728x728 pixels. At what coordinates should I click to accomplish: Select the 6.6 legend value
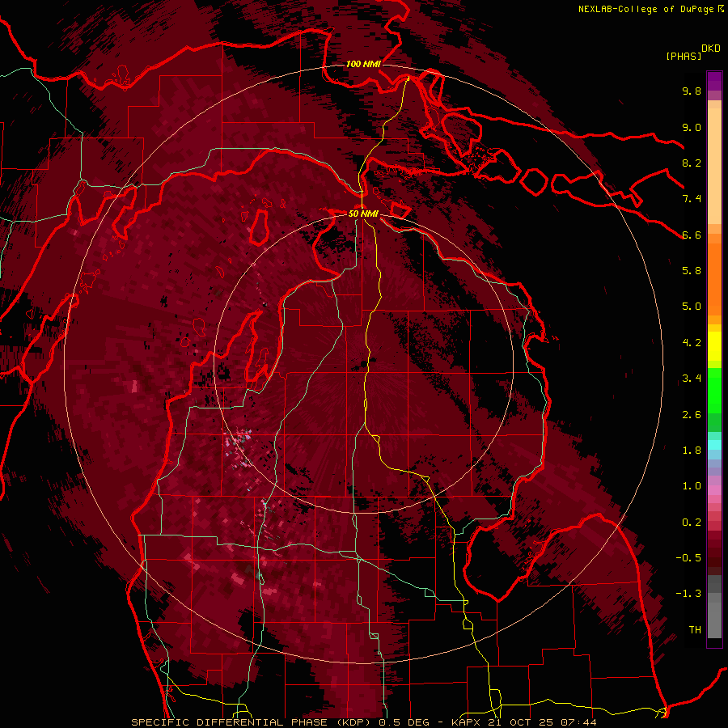(692, 235)
